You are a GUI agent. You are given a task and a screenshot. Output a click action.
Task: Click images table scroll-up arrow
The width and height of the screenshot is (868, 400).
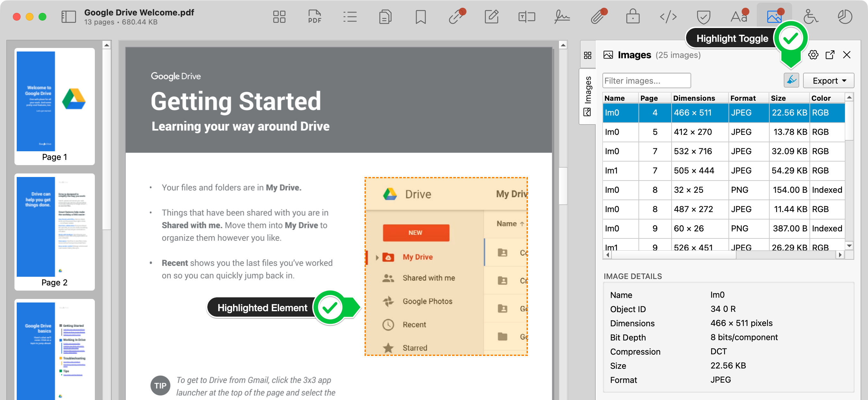point(849,98)
